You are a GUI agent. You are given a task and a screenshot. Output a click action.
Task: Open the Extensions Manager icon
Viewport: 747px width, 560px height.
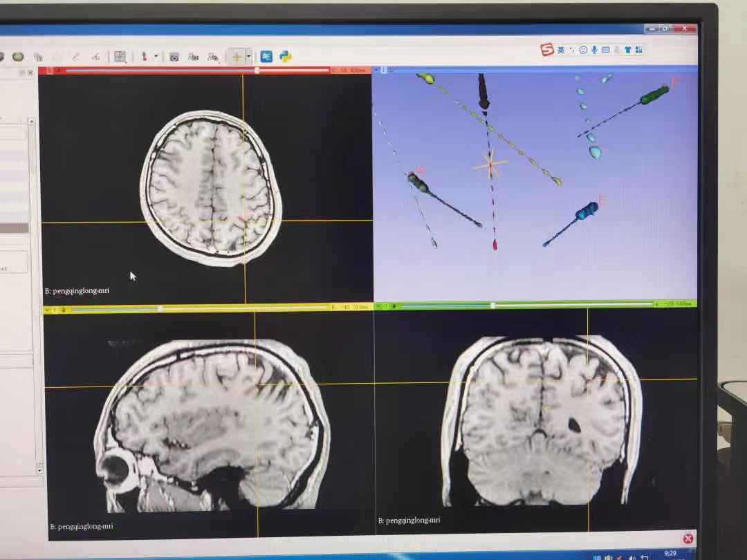click(x=266, y=57)
